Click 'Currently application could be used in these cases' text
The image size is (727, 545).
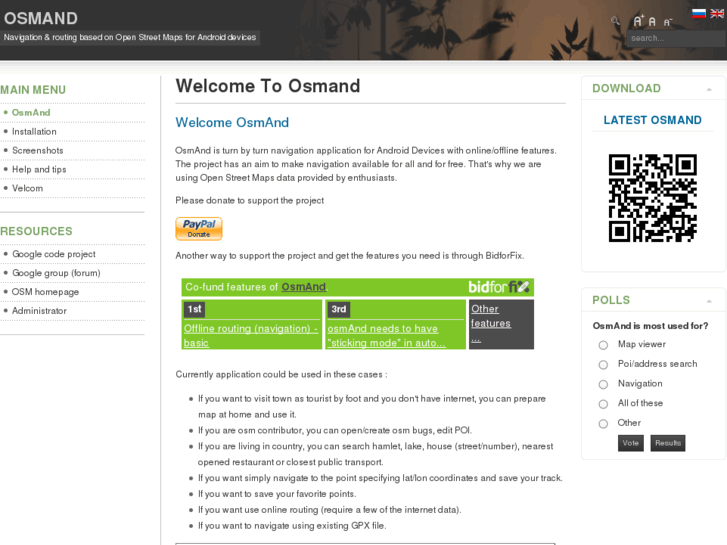click(x=281, y=375)
